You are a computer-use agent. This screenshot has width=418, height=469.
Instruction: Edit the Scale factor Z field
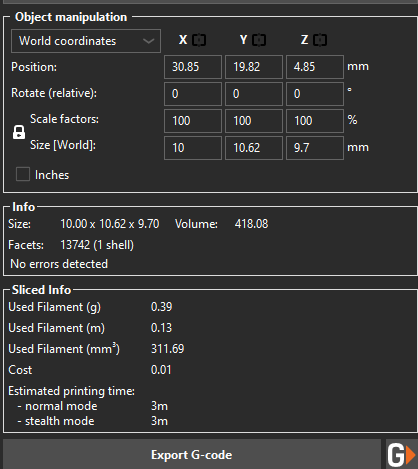coord(315,121)
